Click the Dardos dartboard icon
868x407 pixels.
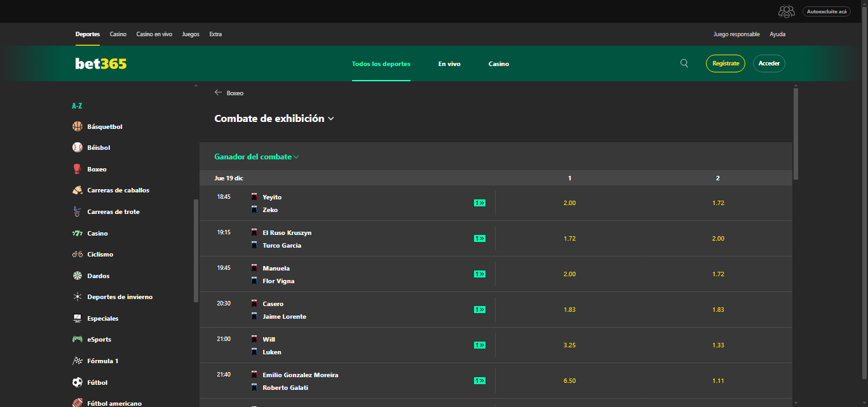click(78, 276)
